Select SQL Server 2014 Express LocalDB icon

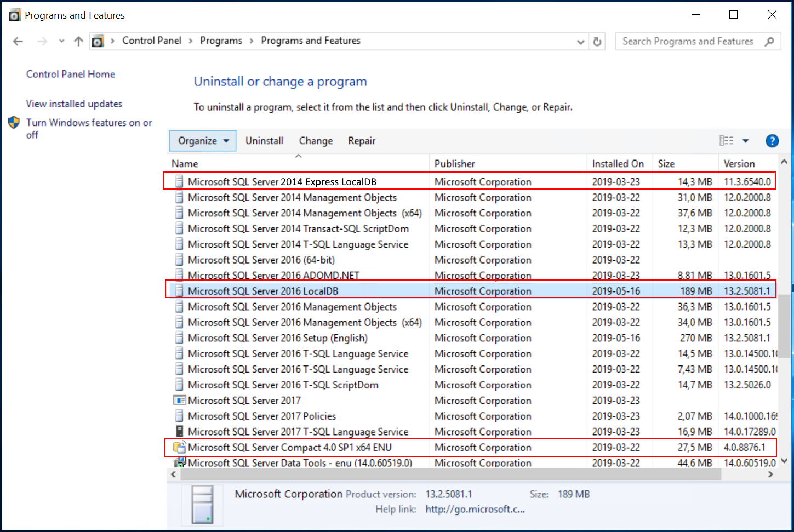pyautogui.click(x=179, y=181)
